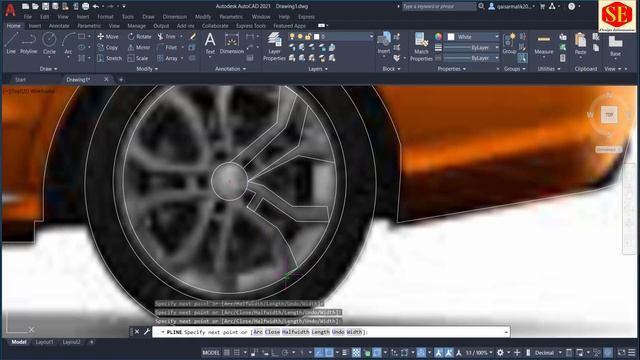The image size is (640, 360).
Task: Click the Trim tool
Action: click(x=167, y=36)
